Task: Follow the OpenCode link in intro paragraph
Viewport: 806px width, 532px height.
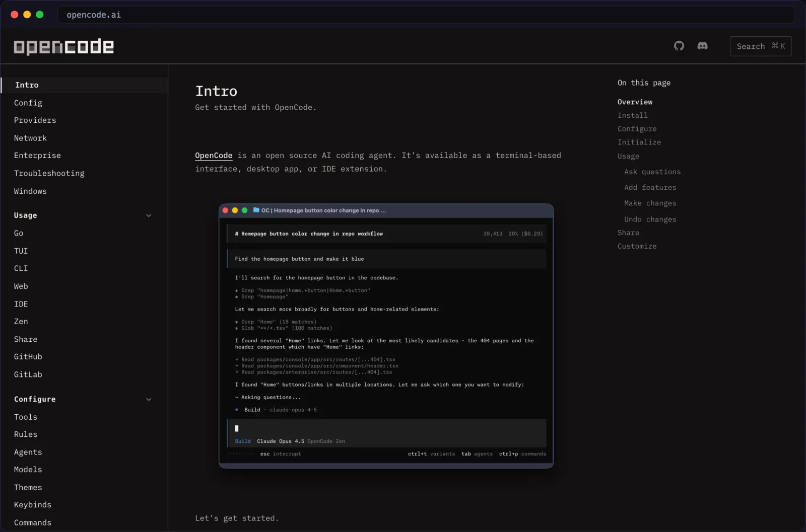Action: [214, 156]
